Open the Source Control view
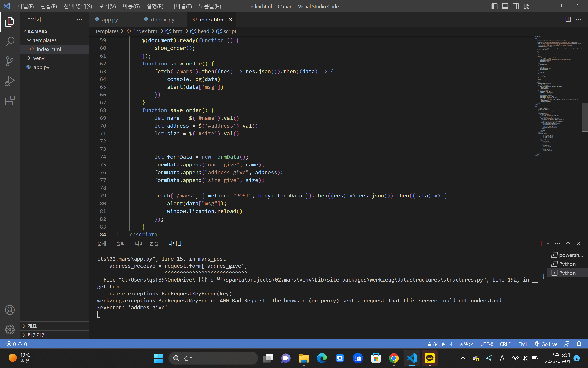The width and height of the screenshot is (588, 368). 10,61
